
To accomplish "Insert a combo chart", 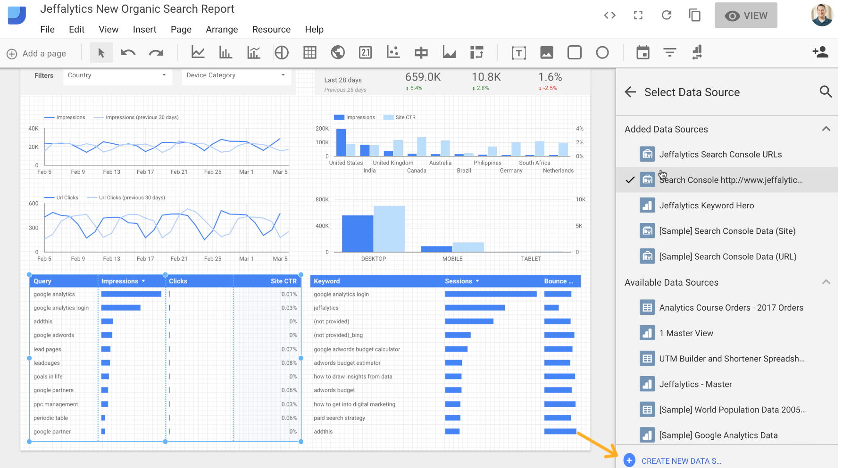I will [x=254, y=52].
